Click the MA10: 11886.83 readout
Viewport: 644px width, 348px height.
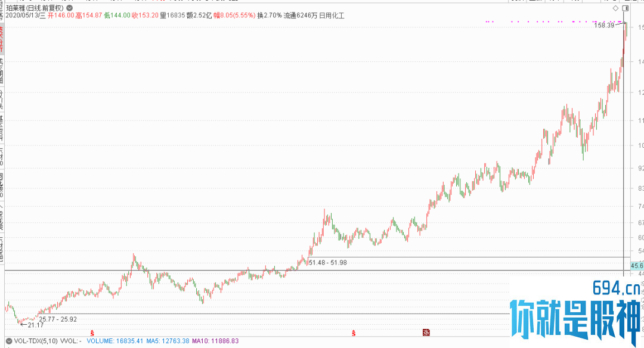point(215,341)
